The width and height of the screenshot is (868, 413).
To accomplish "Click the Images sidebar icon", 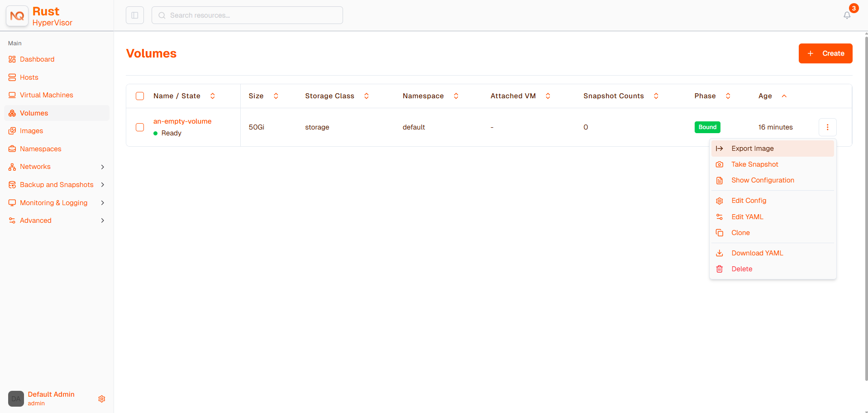I will [12, 131].
